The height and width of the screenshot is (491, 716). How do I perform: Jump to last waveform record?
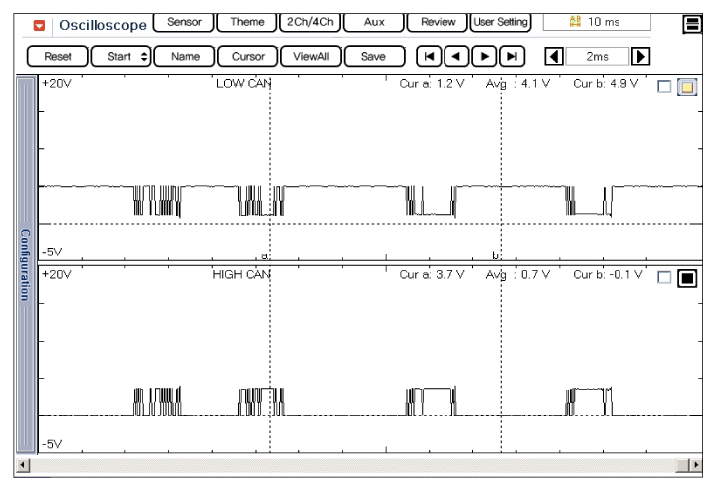pyautogui.click(x=512, y=57)
